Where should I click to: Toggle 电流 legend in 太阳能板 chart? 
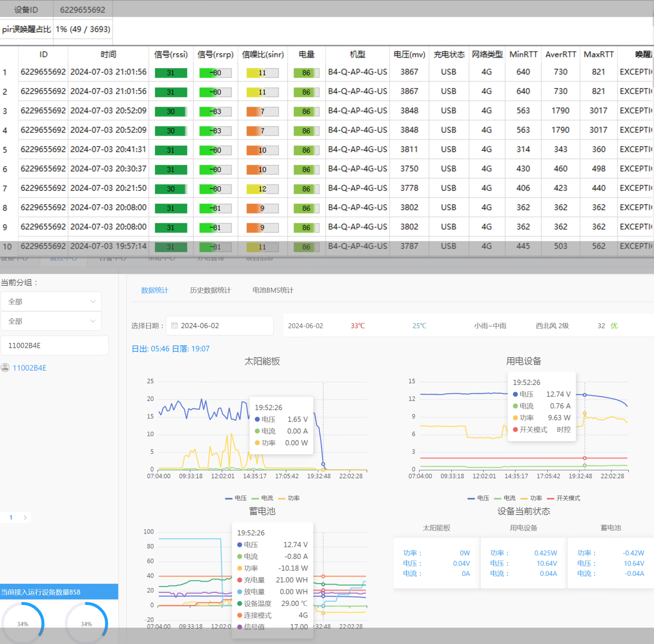click(x=262, y=498)
